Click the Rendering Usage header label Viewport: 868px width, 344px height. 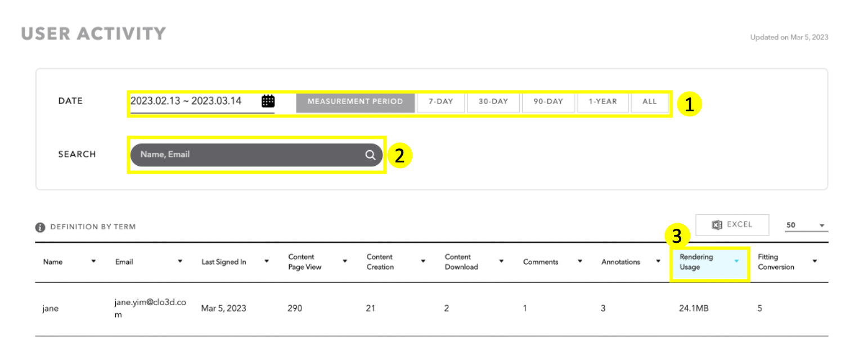click(x=696, y=262)
